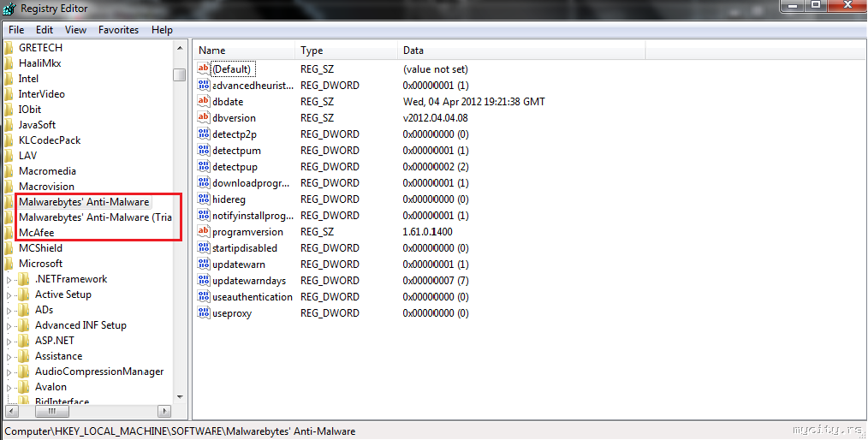Expand the ASP.NET key

(9, 342)
